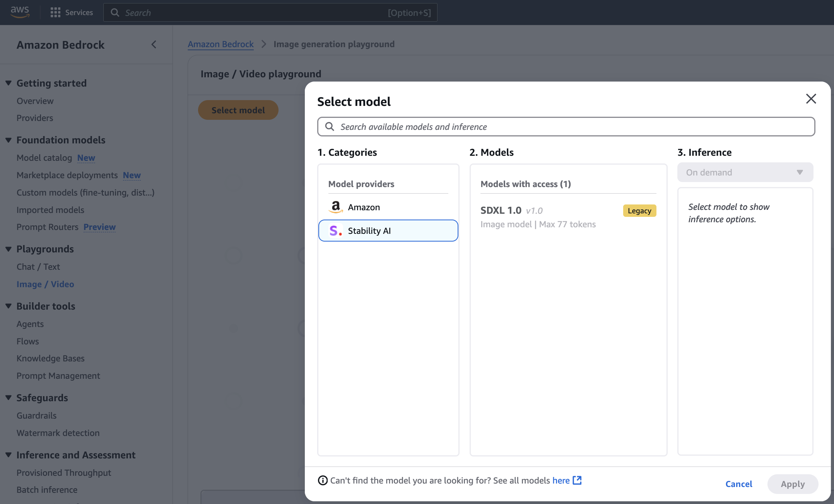
Task: Click the info icon in dialog footer
Action: tap(322, 480)
